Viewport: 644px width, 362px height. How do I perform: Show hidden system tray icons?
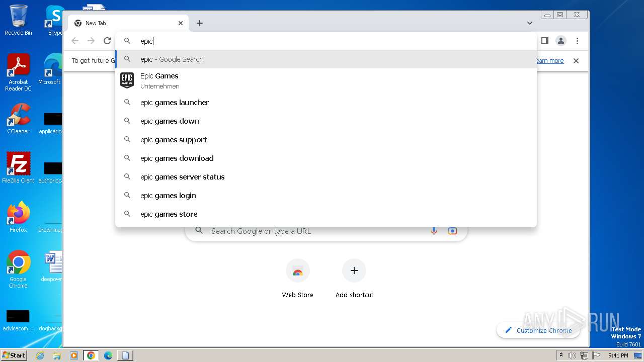tap(561, 355)
